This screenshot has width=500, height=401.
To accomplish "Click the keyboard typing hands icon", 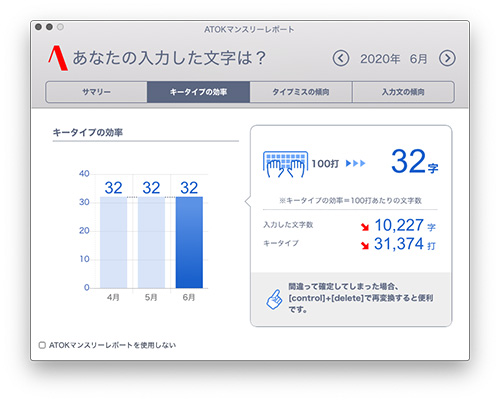I will 285,164.
